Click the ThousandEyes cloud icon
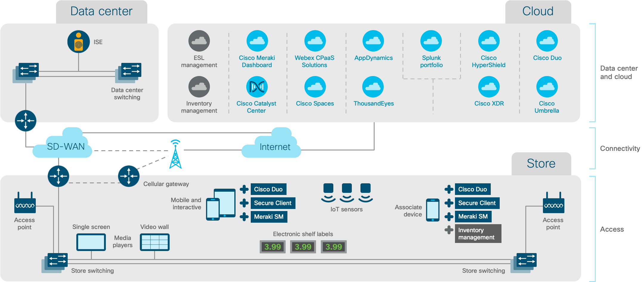Viewport: 644px width, 282px height. pyautogui.click(x=373, y=87)
